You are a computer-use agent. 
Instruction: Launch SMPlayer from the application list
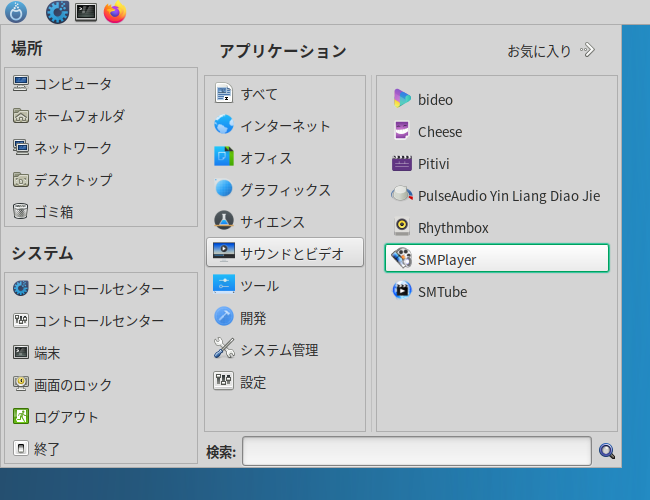click(x=497, y=258)
